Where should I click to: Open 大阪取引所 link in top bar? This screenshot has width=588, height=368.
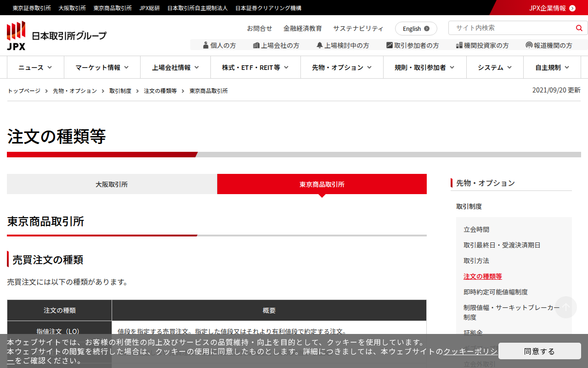(72, 8)
